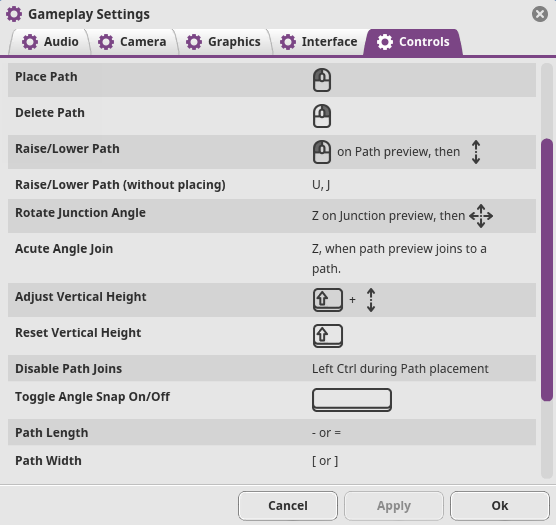
Task: Click the Apply button
Action: tap(394, 506)
